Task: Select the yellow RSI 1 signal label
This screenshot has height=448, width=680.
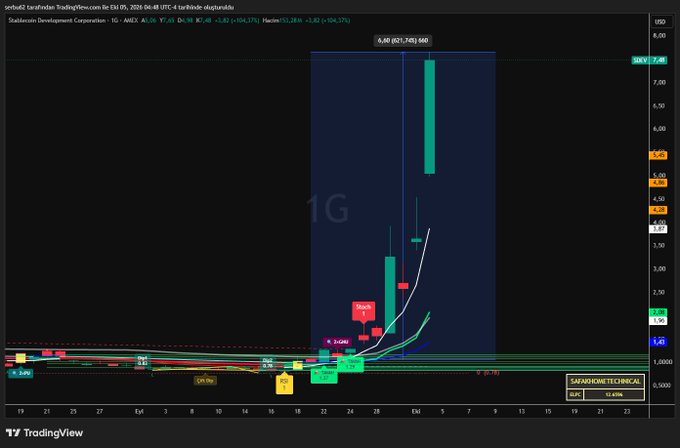Action: coord(284,384)
